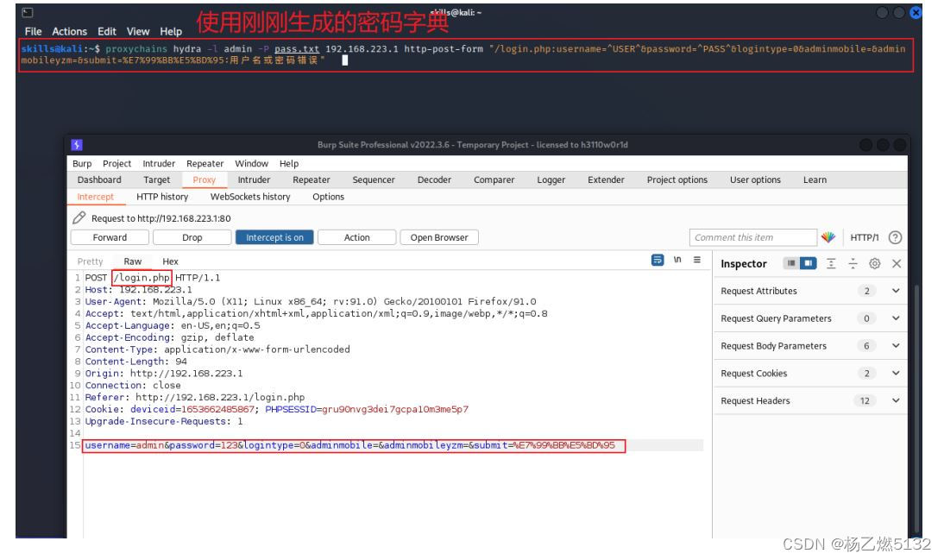Close the Inspector panel with the X
The width and height of the screenshot is (944, 560).
coord(897,263)
